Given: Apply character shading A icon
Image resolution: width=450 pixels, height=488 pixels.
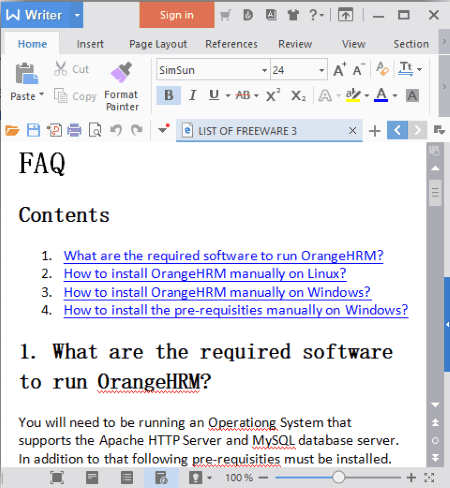Looking at the screenshot, I should coord(412,96).
